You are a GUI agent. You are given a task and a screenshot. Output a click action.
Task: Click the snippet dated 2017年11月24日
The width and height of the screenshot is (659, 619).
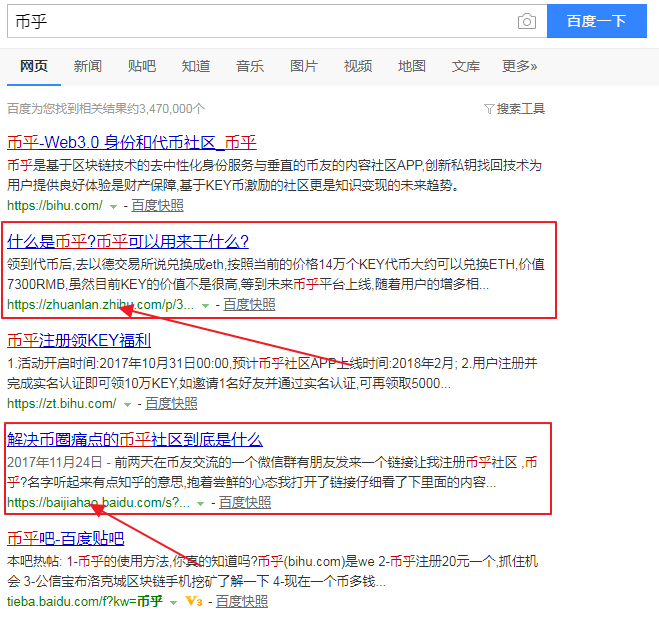pyautogui.click(x=272, y=472)
